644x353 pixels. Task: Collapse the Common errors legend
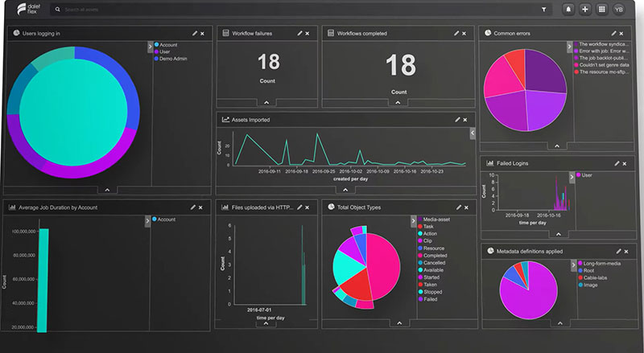pos(570,47)
